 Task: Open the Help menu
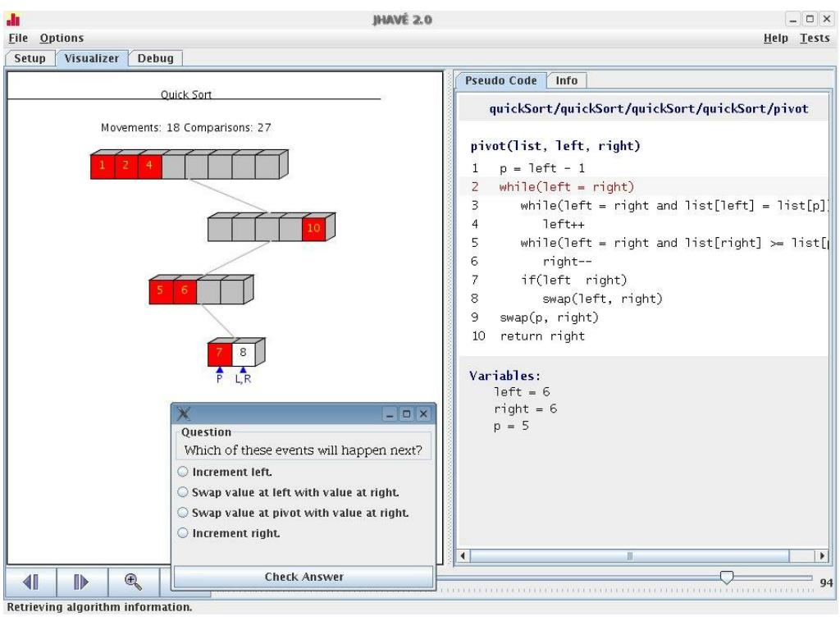776,38
